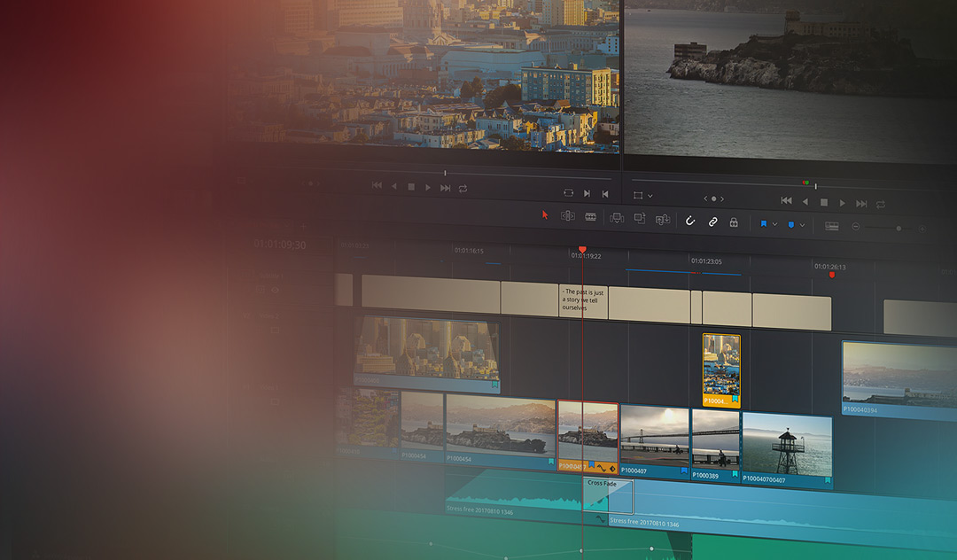The image size is (957, 560).
Task: Click the timeline zoom slider handle
Action: [x=899, y=228]
